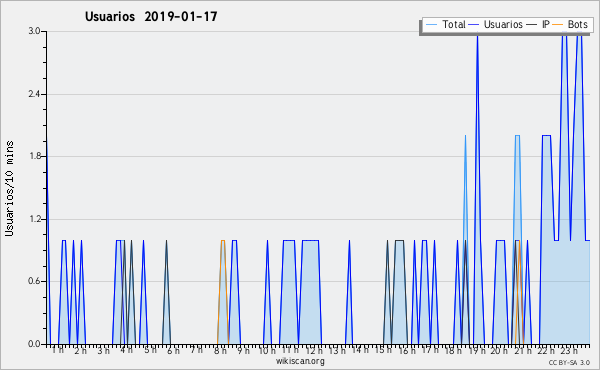Click the y-axis value 2.4
600x370 pixels.
34,94
